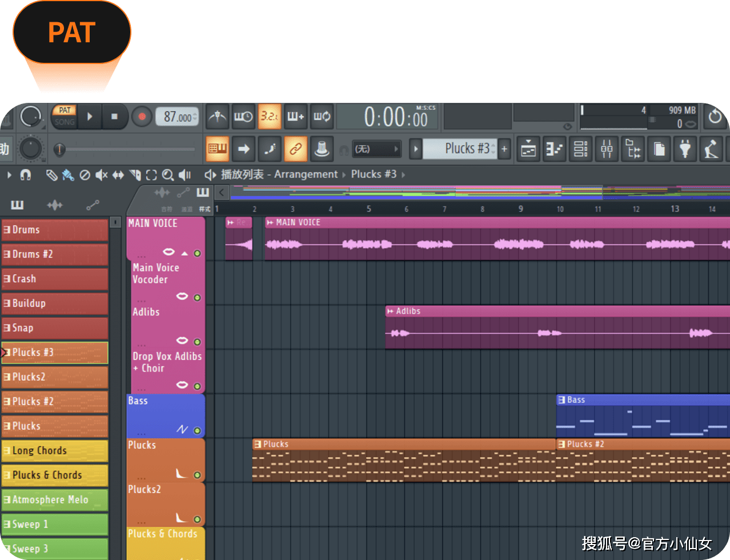Open the playlist options menu arrow
The height and width of the screenshot is (560, 730).
point(9,175)
